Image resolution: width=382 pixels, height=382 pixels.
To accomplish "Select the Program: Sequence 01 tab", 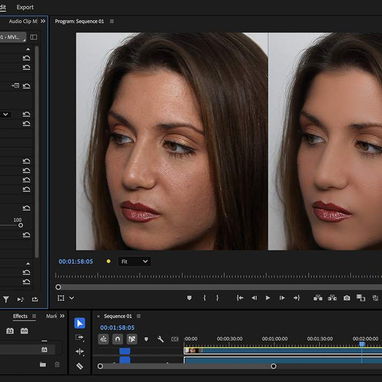I will (x=79, y=21).
